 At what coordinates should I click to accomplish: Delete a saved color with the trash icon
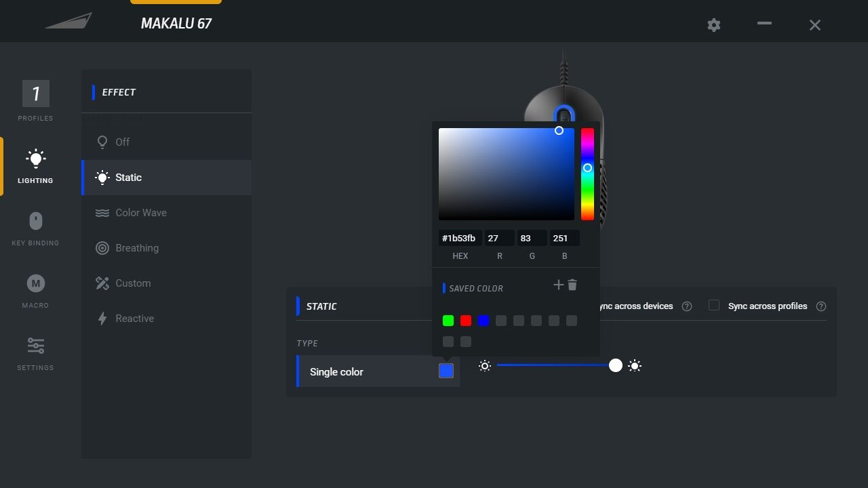[x=572, y=285]
